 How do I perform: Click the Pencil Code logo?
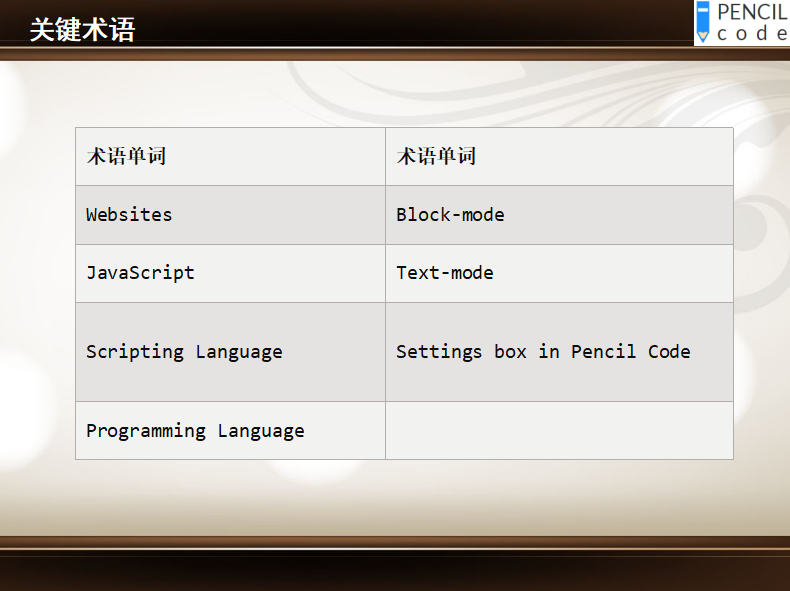(742, 23)
